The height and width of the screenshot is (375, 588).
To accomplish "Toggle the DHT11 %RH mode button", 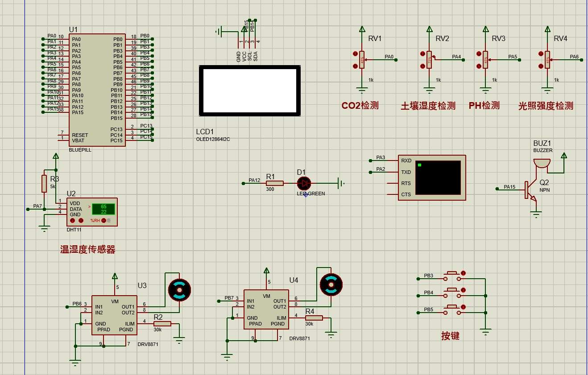I will pyautogui.click(x=104, y=220).
